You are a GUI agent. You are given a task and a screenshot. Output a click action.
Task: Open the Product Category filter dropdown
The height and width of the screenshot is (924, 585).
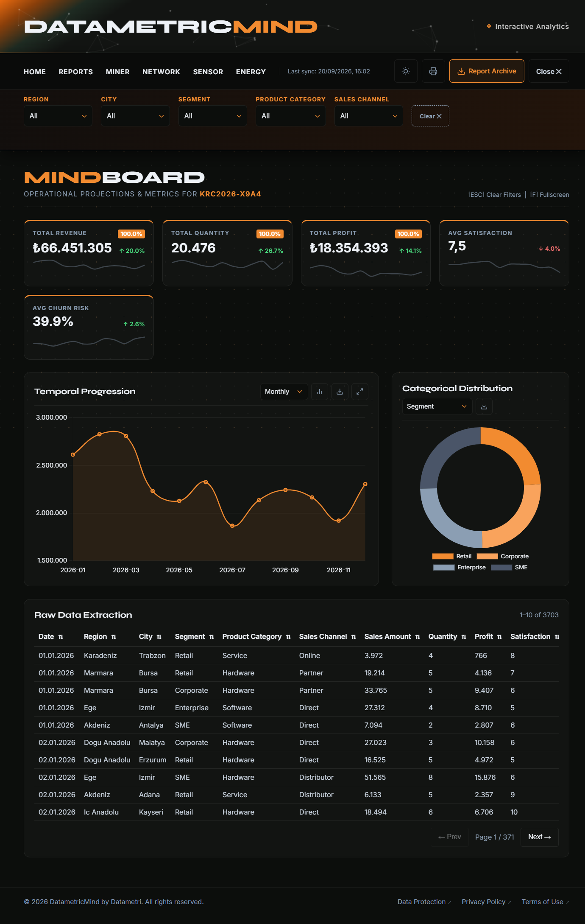pyautogui.click(x=291, y=116)
